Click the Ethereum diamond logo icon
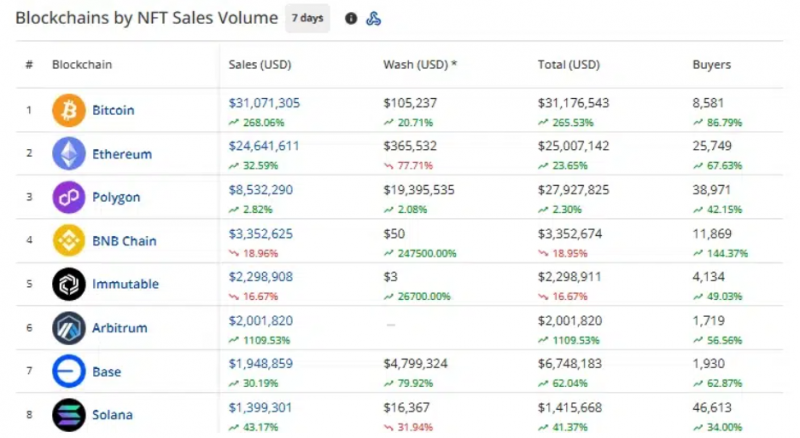 coord(68,154)
